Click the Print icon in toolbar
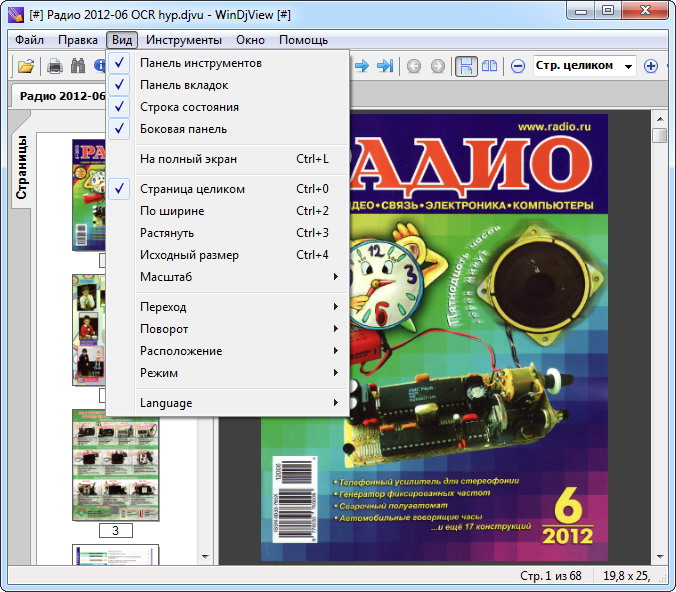 [55, 66]
